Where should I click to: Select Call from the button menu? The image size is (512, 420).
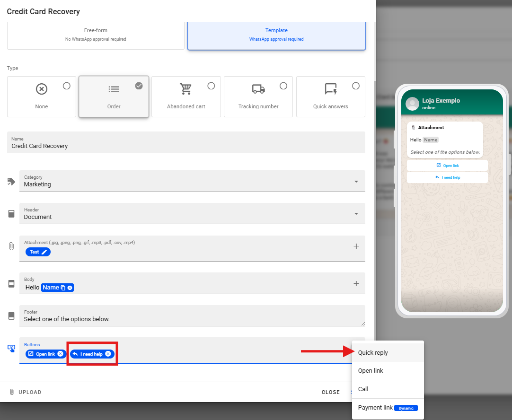click(x=363, y=389)
